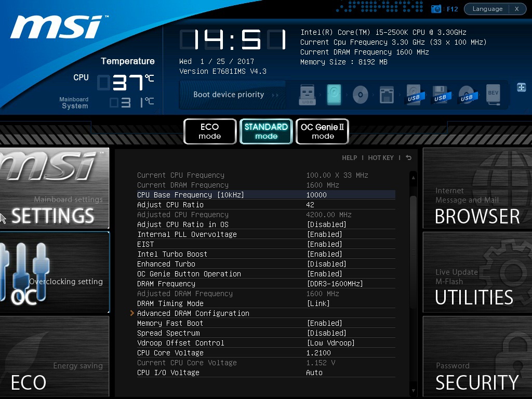
Task: Click the 14:51 clock display
Action: tap(233, 39)
